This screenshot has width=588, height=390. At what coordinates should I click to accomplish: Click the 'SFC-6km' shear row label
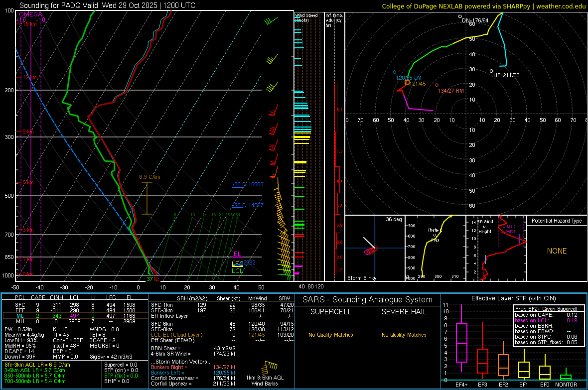(x=162, y=324)
